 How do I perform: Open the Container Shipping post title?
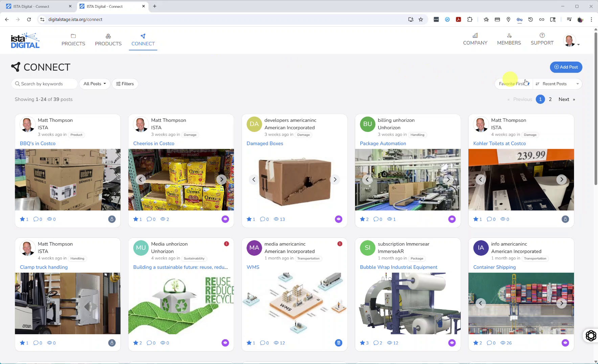pyautogui.click(x=495, y=267)
